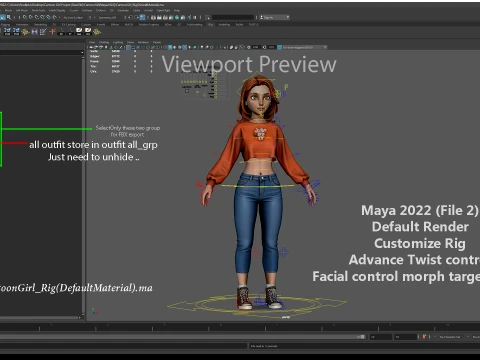
Task: Click the exposure value field
Action: [x=256, y=47]
